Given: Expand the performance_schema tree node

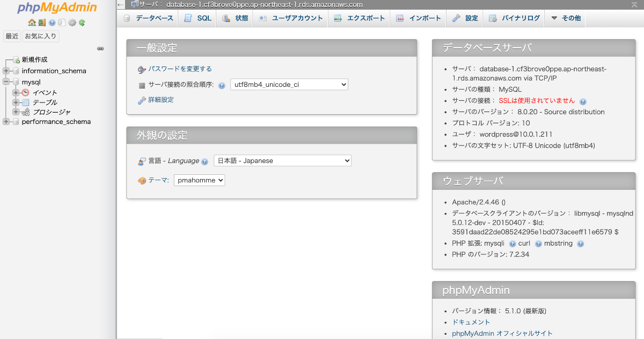Looking at the screenshot, I should (6, 122).
